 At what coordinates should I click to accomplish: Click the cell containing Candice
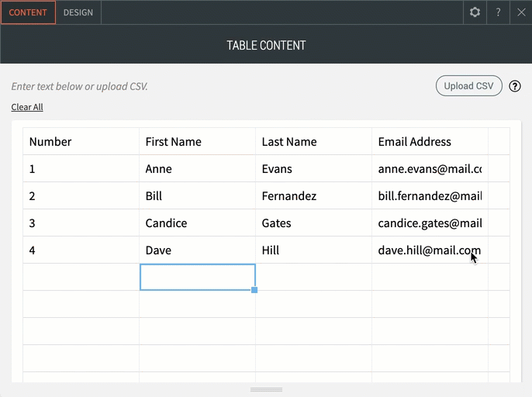(x=197, y=223)
